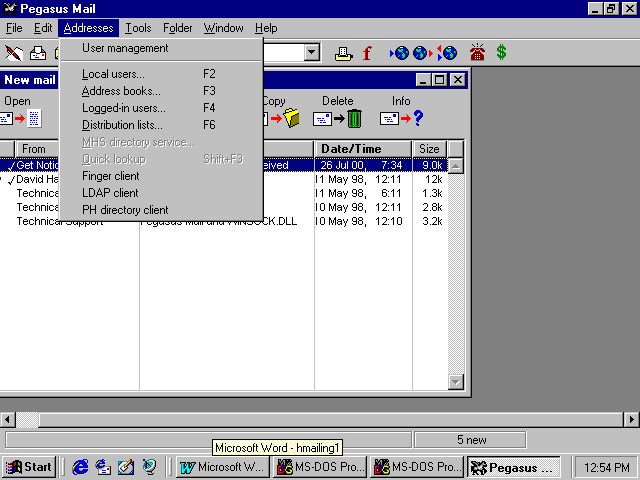Click the compose new message pen icon
This screenshot has height=480, width=640.
(13, 53)
